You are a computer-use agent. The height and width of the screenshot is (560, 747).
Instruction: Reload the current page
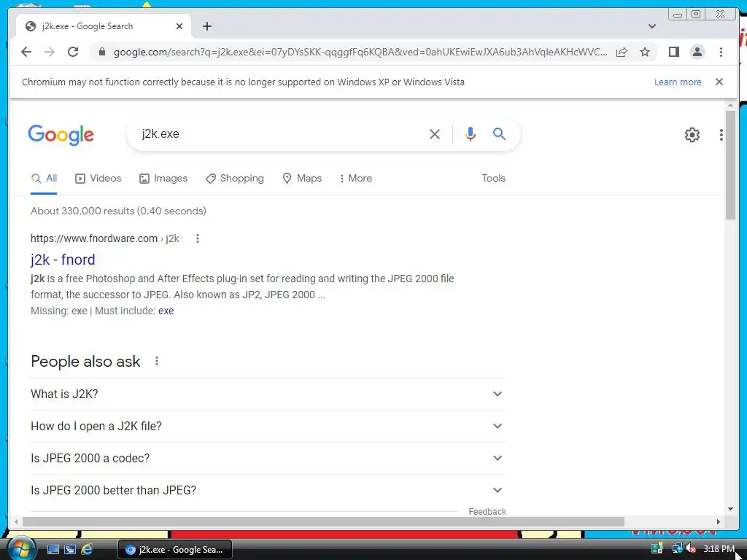tap(73, 52)
